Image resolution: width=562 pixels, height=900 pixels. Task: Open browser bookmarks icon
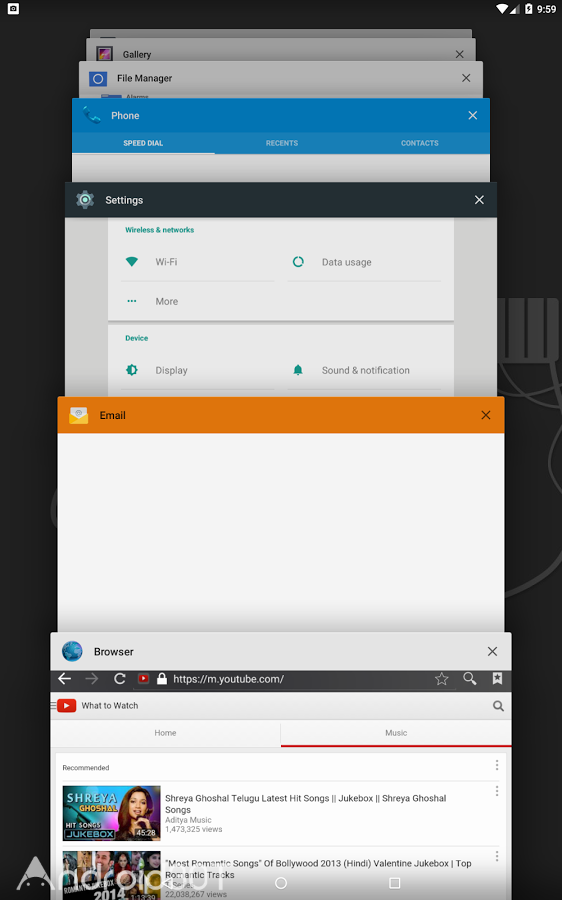pyautogui.click(x=497, y=678)
